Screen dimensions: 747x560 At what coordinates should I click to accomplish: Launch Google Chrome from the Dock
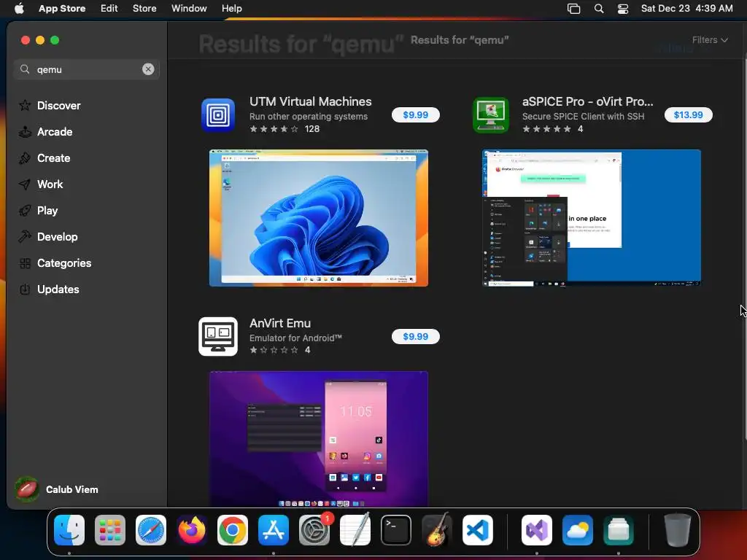coord(233,530)
